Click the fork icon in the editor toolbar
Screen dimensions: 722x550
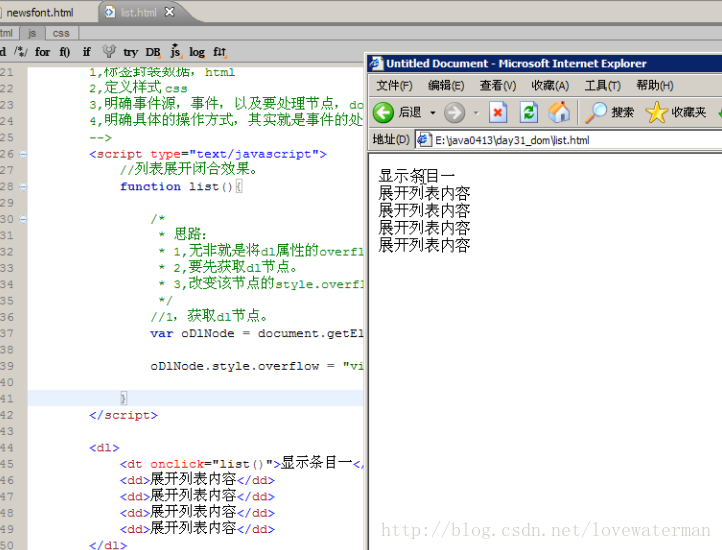point(109,51)
